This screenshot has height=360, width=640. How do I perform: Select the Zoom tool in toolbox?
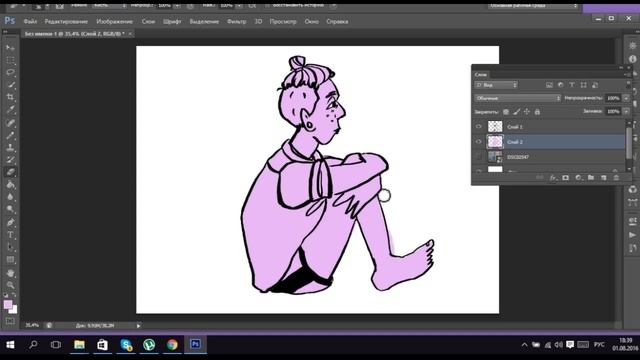(10, 285)
